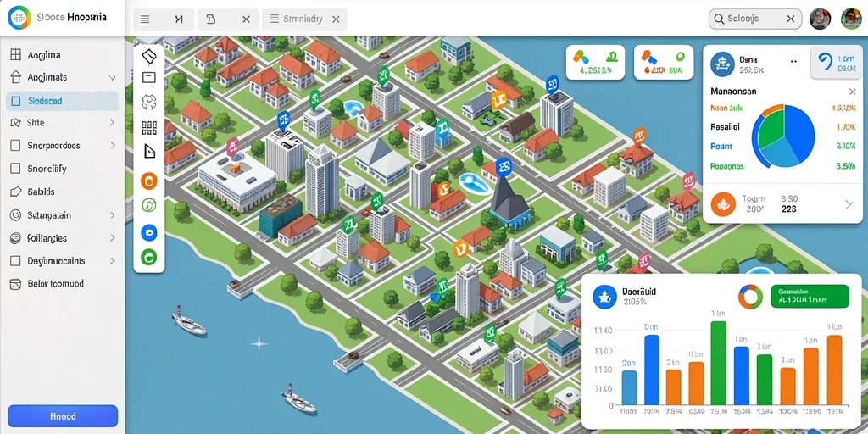Open the hamburger menu in top bar
The width and height of the screenshot is (868, 434).
(145, 19)
